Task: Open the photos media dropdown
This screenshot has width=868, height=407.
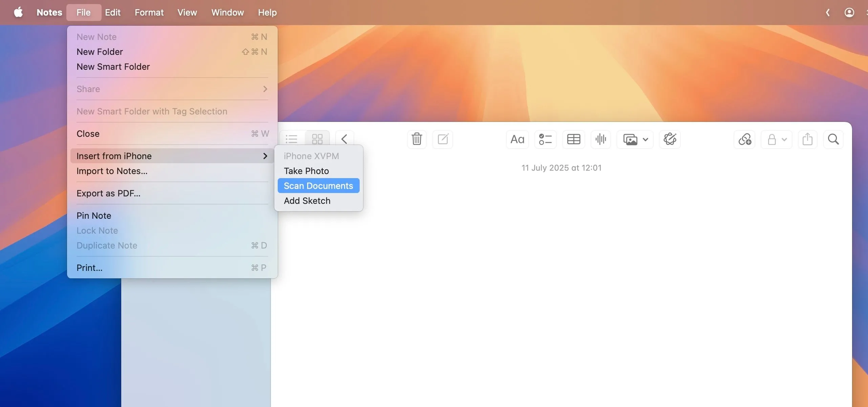Action: (635, 139)
